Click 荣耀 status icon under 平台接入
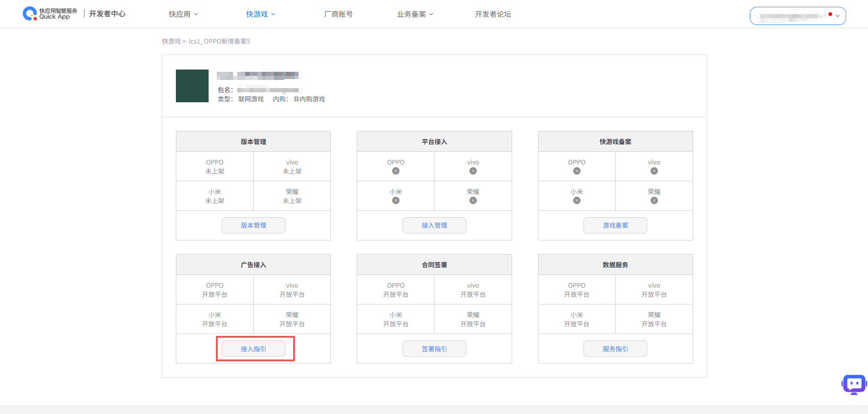This screenshot has height=414, width=868. (x=473, y=200)
